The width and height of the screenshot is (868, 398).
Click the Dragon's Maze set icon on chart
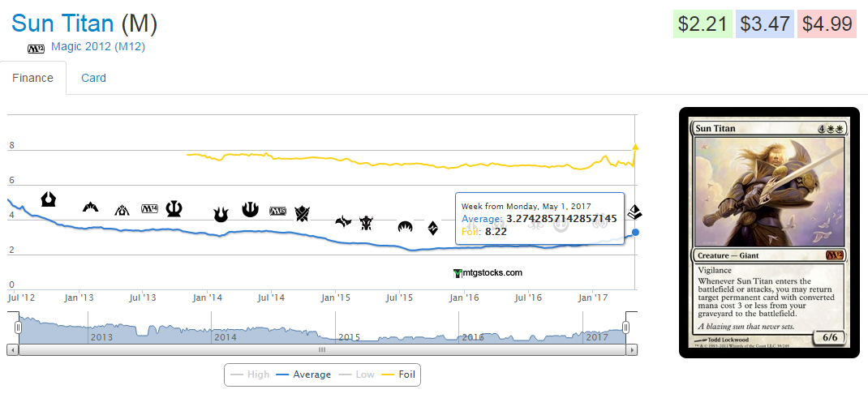click(x=122, y=210)
